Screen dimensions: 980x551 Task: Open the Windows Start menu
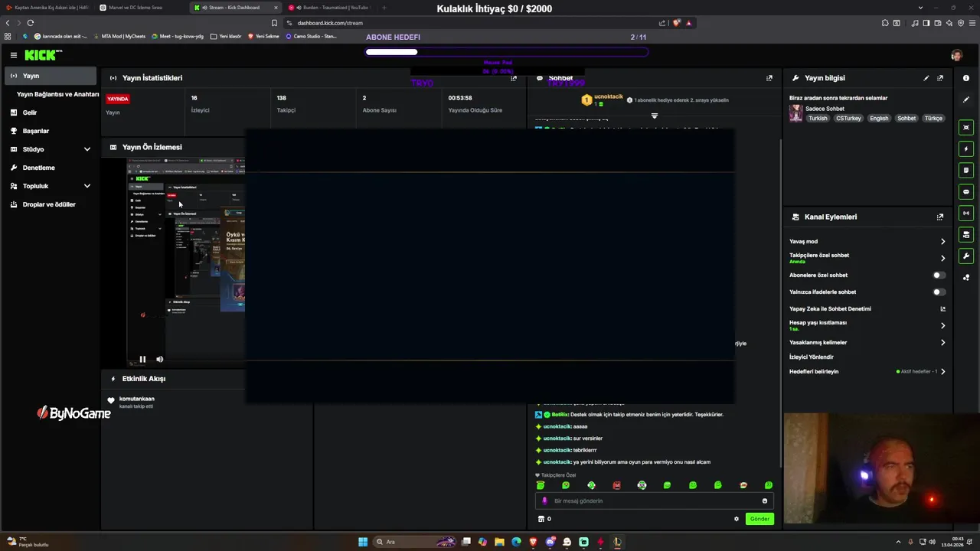click(x=363, y=542)
